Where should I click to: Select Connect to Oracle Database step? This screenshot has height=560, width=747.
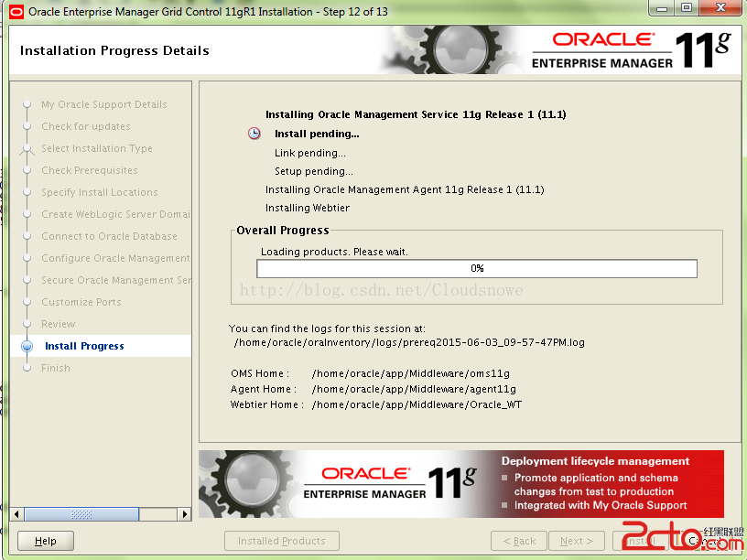click(x=109, y=236)
